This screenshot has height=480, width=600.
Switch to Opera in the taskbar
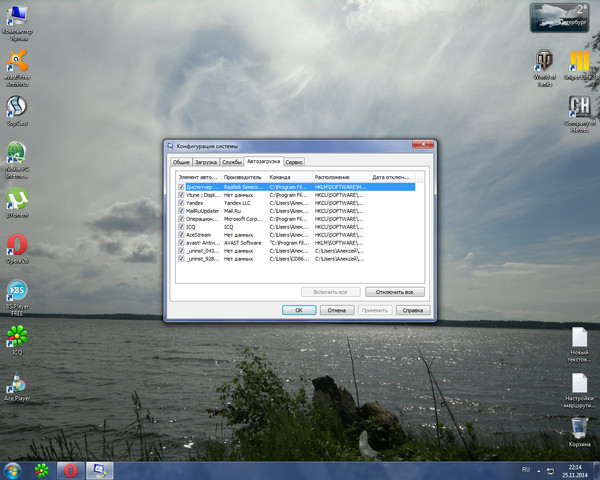point(70,471)
